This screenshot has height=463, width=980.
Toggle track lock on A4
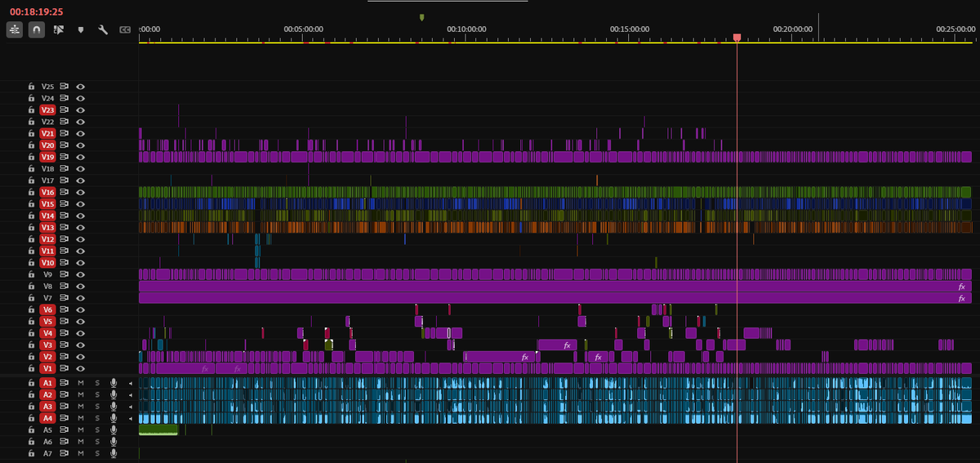point(31,418)
